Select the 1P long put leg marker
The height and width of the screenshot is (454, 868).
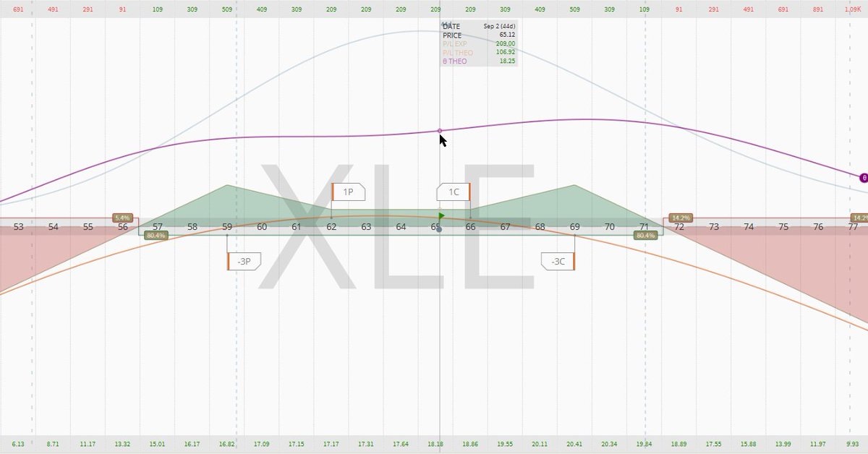348,192
